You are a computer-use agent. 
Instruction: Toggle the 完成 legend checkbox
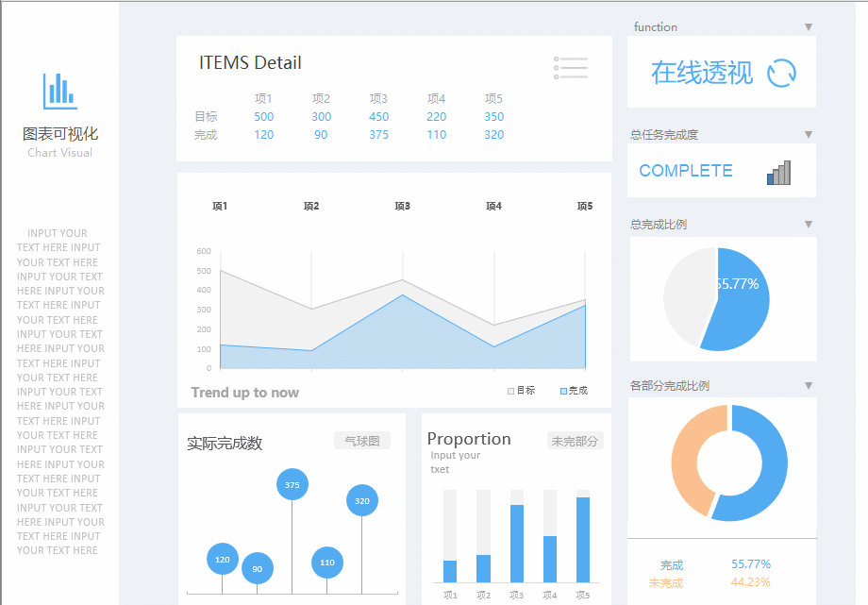pos(563,391)
